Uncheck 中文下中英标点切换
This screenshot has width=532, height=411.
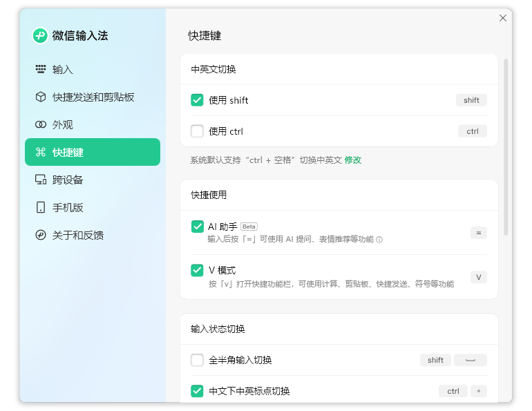tap(197, 391)
